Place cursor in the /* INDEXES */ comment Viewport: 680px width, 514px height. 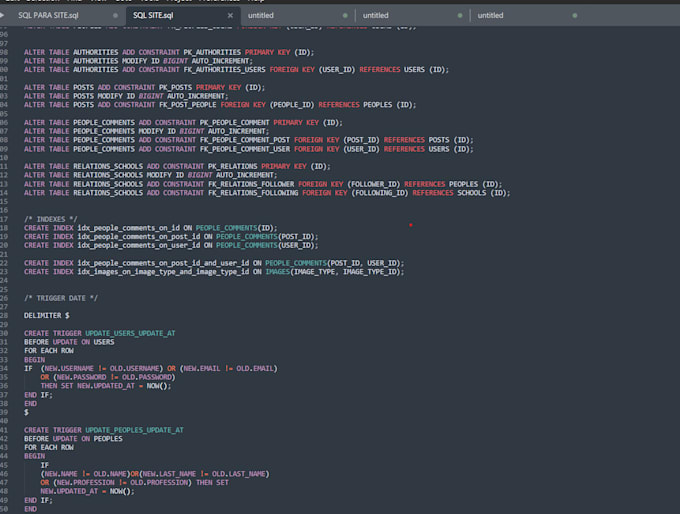(51, 219)
